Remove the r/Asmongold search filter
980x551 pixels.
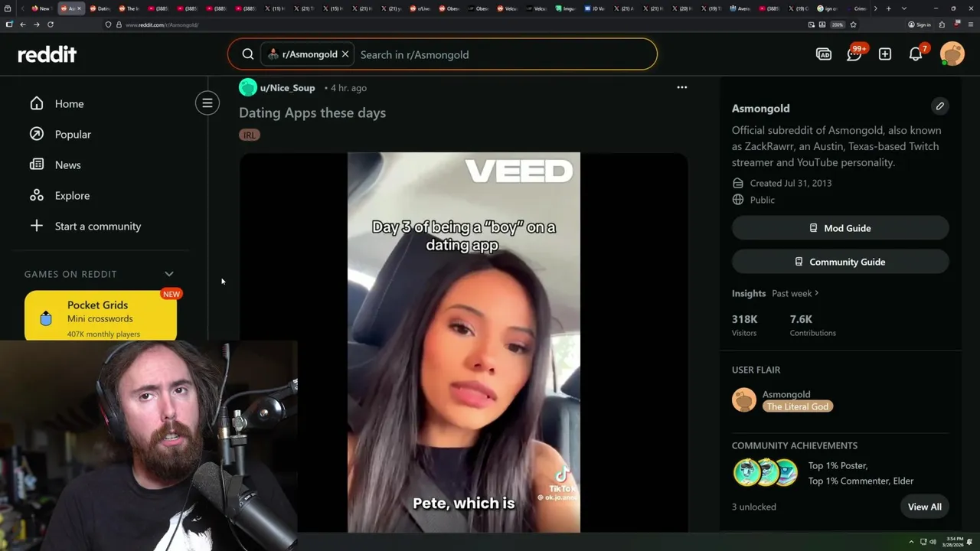pyautogui.click(x=345, y=54)
